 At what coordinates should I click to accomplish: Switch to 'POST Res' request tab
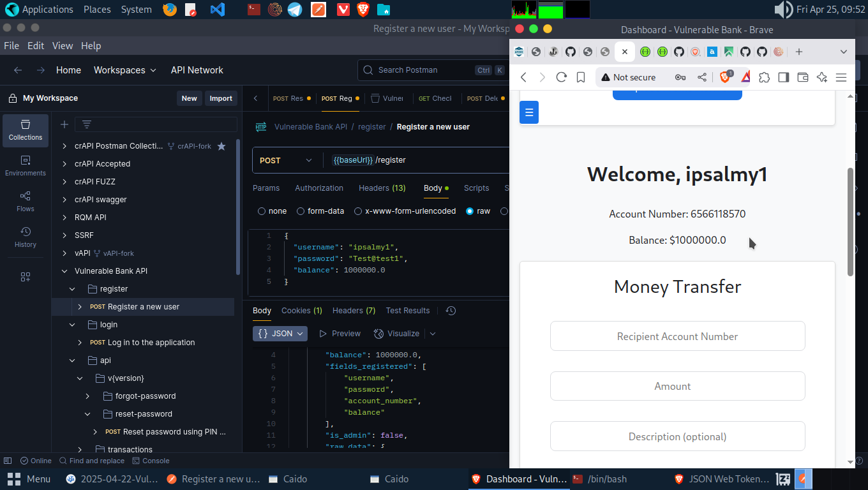tap(292, 98)
